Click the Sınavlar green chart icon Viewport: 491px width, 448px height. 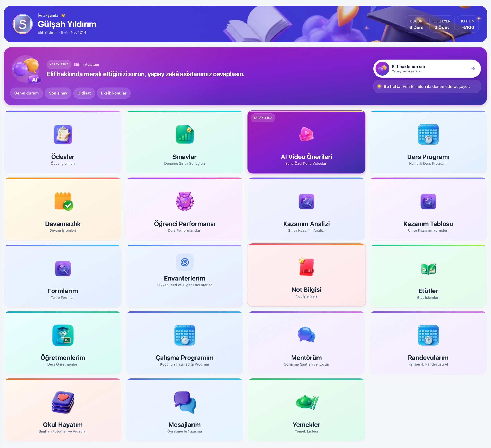pos(185,134)
